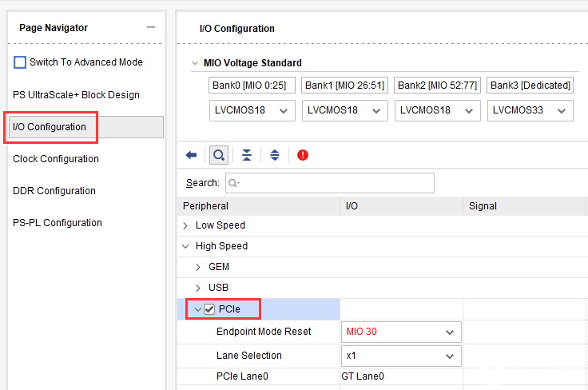This screenshot has width=588, height=390.
Task: Open the Lane Selection x1 dropdown
Action: (x=401, y=356)
